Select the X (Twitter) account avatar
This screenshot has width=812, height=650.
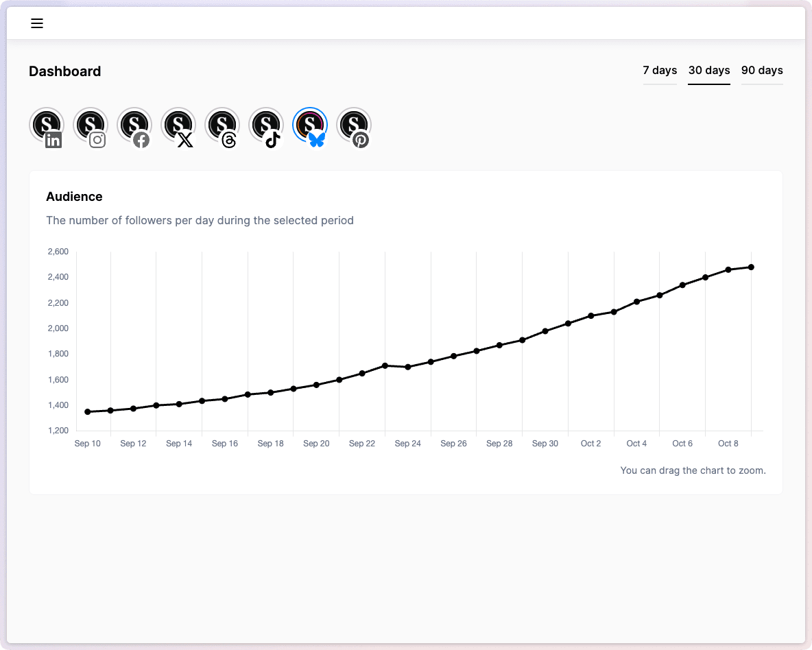click(x=178, y=126)
